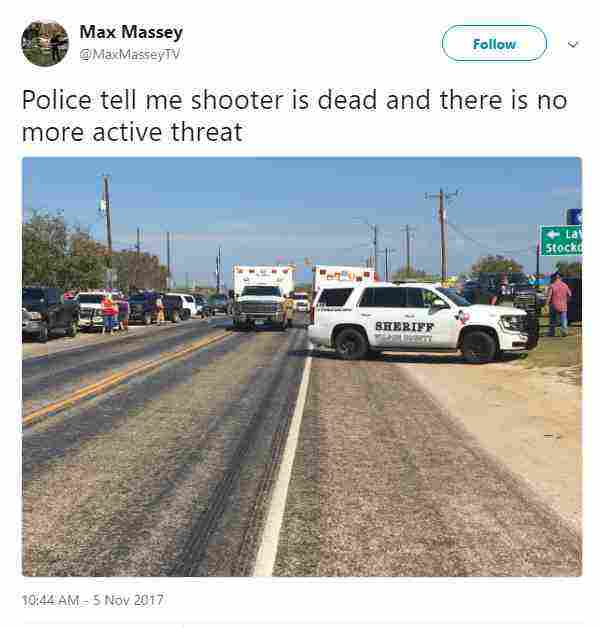
Task: Open the tweet timestamp 10:44 AM link
Action: [x=50, y=600]
